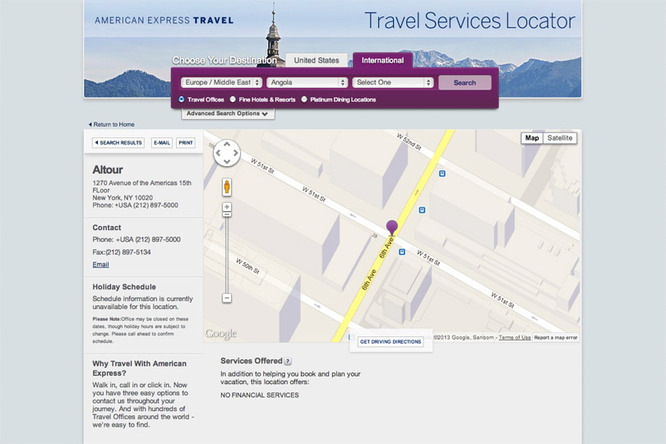Open the Services Offered help question icon

point(288,361)
